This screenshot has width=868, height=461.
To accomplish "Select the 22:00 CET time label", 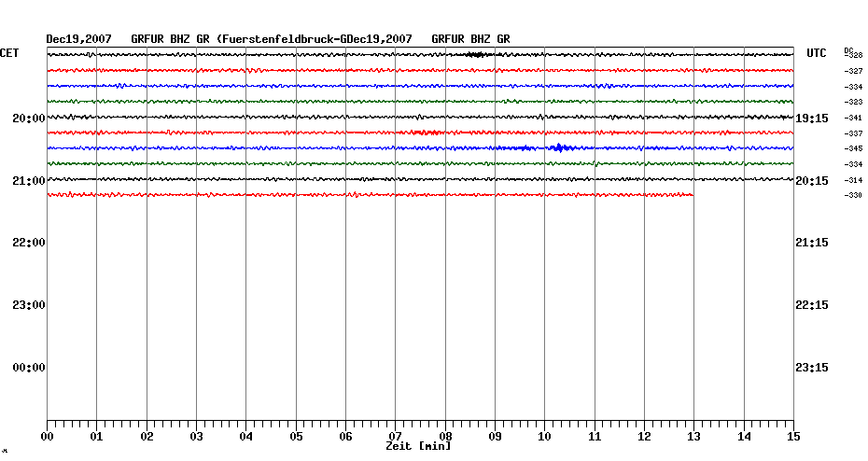I will (x=29, y=243).
